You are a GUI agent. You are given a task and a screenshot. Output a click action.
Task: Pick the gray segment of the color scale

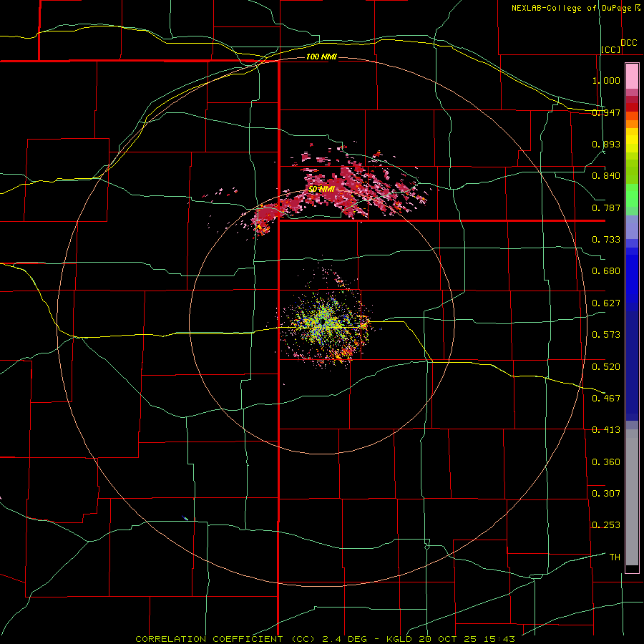(632, 497)
